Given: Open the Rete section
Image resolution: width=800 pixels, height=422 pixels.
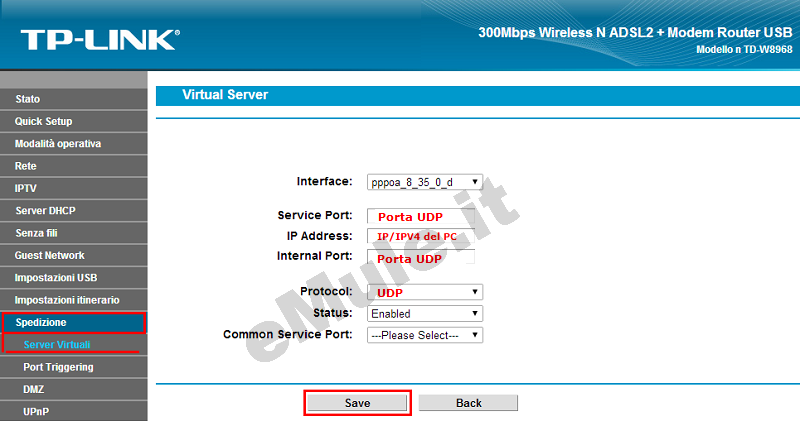Looking at the screenshot, I should point(73,166).
